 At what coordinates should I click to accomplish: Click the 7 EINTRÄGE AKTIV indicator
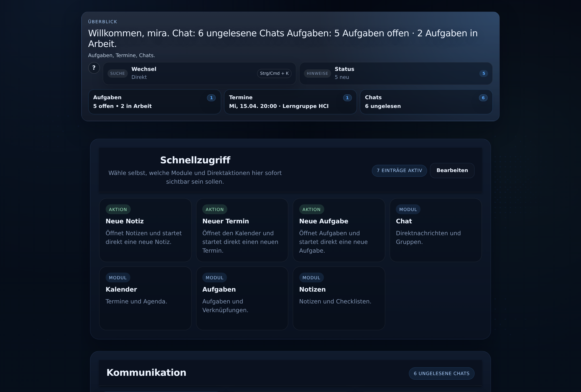coord(399,171)
